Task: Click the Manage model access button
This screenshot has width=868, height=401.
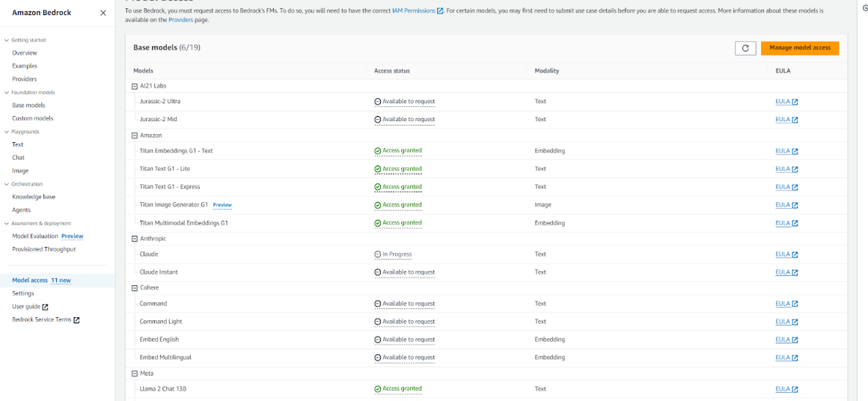Action: click(x=799, y=48)
